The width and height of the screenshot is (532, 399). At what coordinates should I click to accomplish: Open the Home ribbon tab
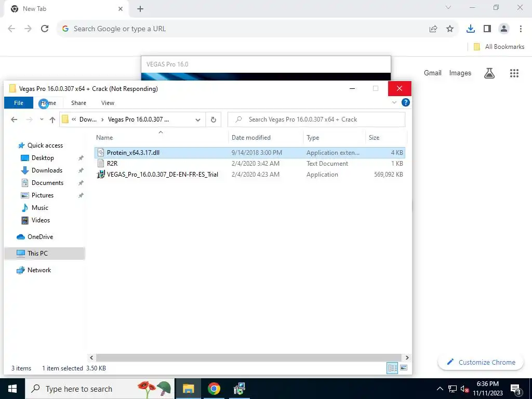[x=48, y=103]
